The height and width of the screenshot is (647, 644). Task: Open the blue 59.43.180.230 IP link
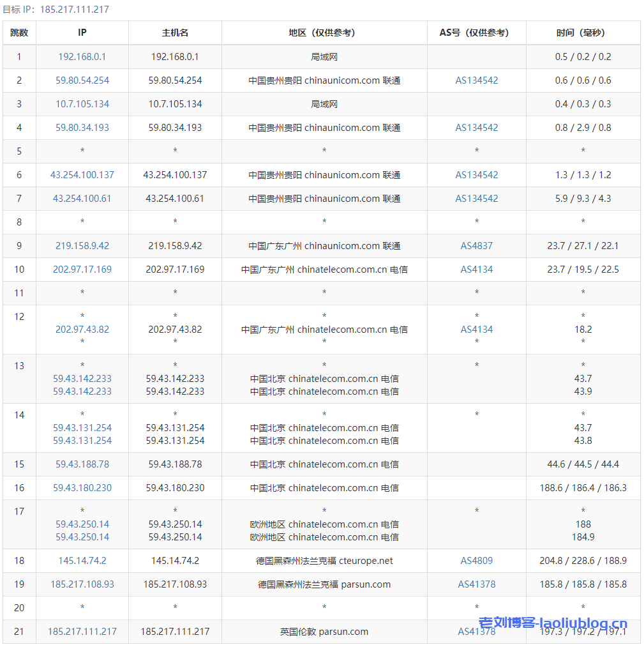pos(82,488)
